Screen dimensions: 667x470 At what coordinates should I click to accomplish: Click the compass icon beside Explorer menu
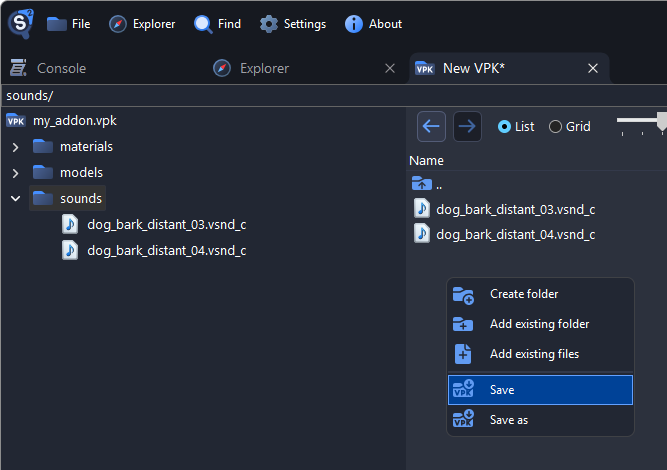[118, 24]
